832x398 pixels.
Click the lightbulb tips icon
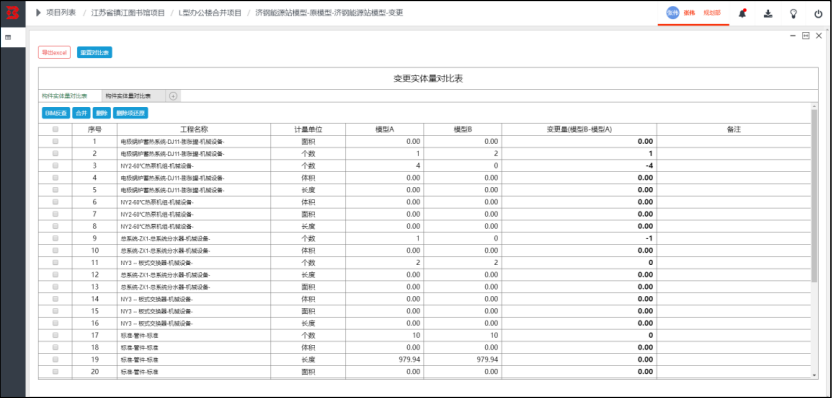pos(793,13)
